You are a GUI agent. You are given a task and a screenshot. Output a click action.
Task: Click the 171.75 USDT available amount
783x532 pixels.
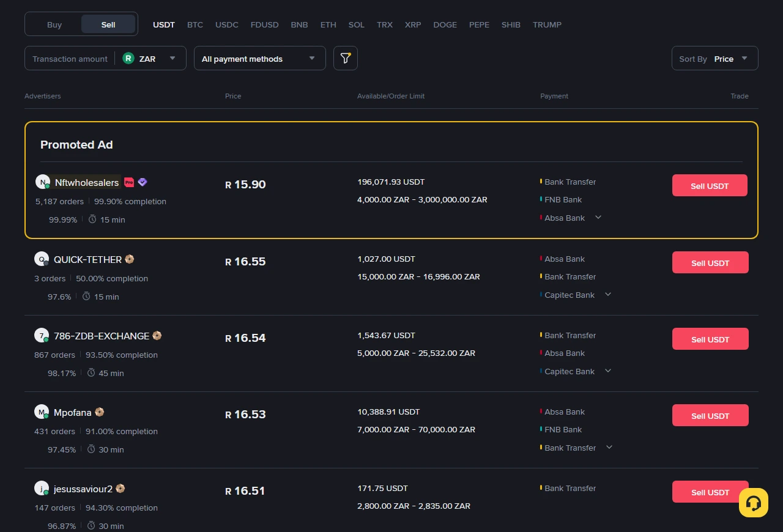[x=382, y=488]
